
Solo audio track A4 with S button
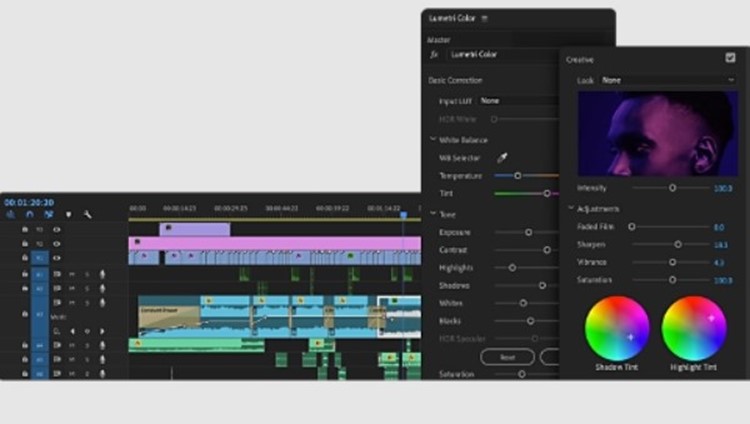tap(87, 345)
